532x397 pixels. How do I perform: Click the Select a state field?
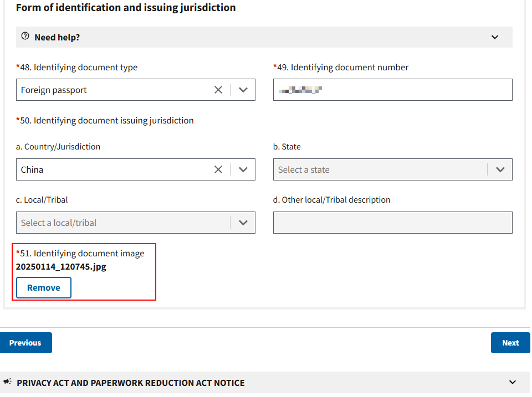(377, 169)
